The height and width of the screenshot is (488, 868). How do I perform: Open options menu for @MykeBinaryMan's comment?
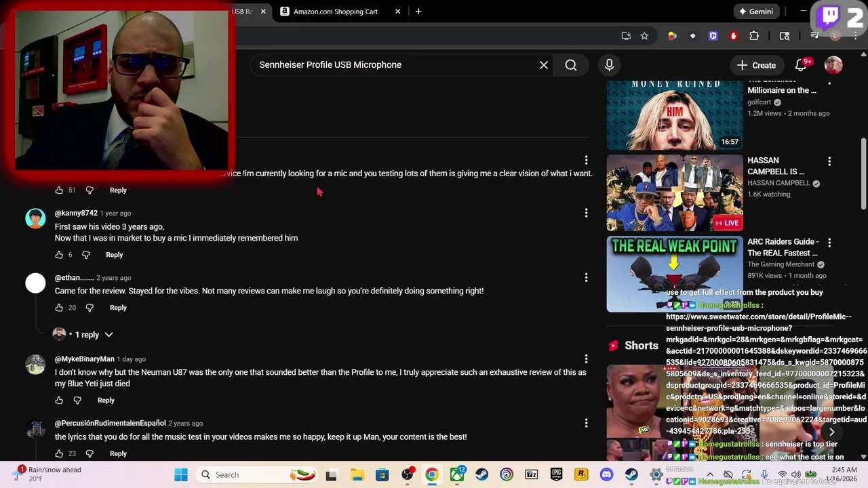click(x=586, y=359)
